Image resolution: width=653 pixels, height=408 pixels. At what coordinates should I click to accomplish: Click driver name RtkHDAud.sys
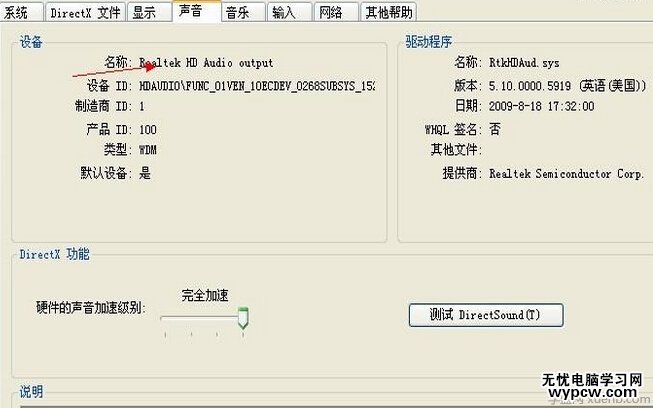click(x=524, y=63)
